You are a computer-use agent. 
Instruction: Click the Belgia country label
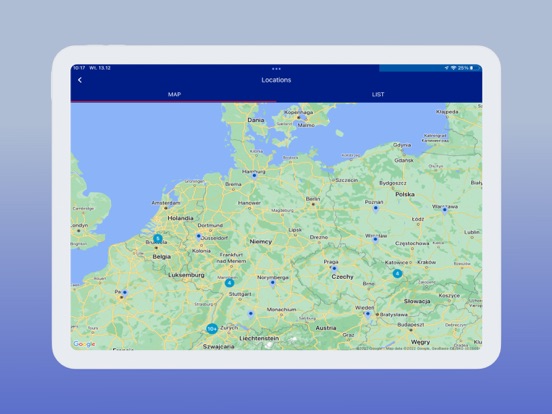[x=162, y=257]
